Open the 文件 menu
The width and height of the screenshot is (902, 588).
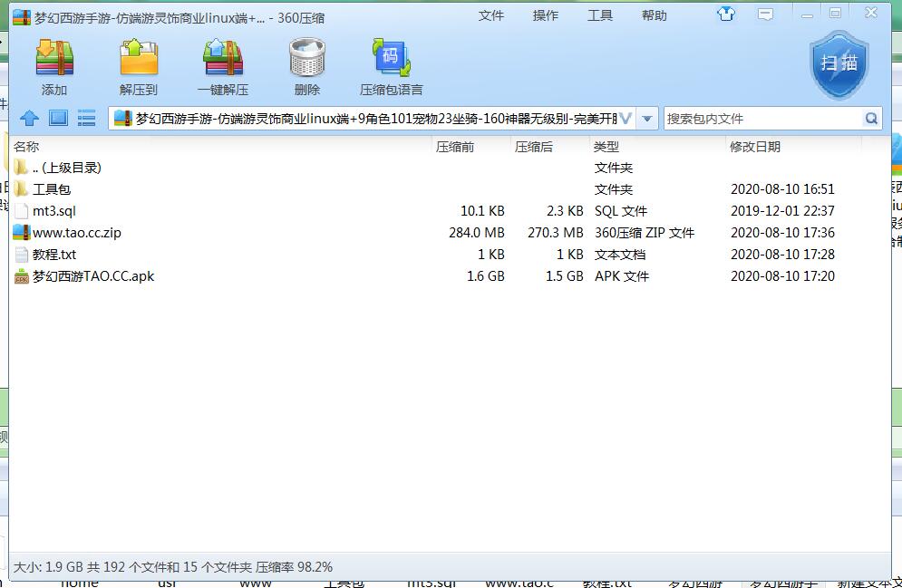tap(491, 15)
